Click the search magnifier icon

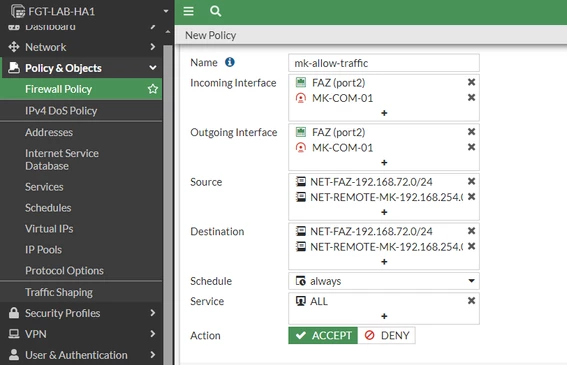tap(216, 11)
